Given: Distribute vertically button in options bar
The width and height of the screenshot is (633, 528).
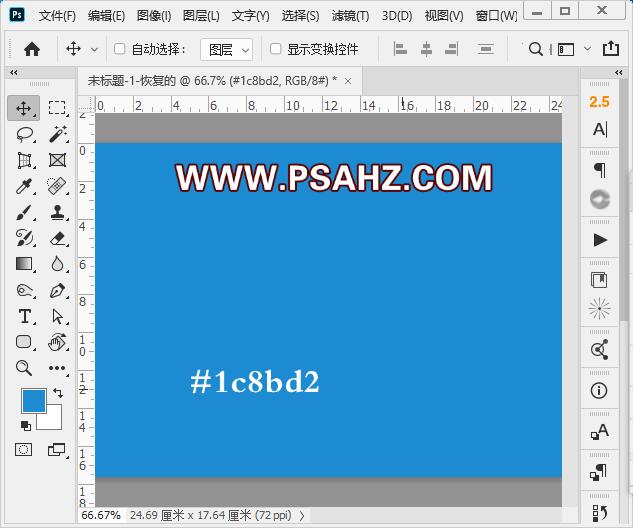Looking at the screenshot, I should (x=486, y=49).
